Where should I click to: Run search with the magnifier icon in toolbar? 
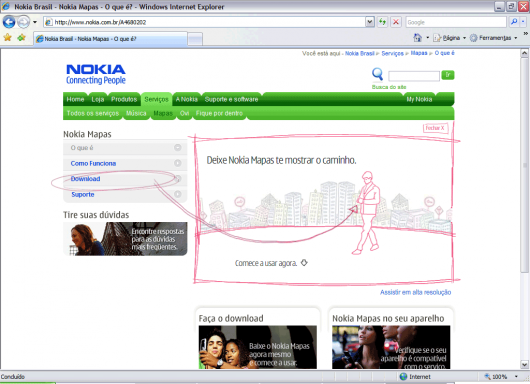point(514,22)
